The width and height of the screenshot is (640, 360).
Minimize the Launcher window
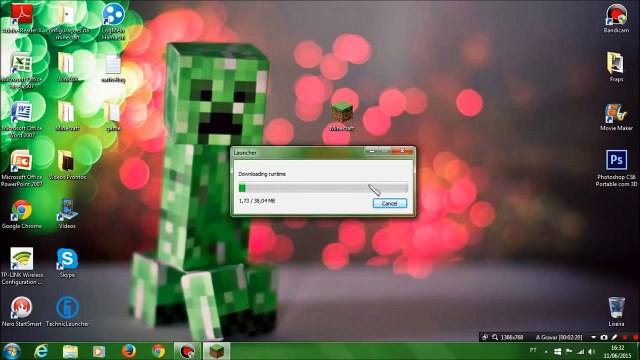click(x=371, y=151)
